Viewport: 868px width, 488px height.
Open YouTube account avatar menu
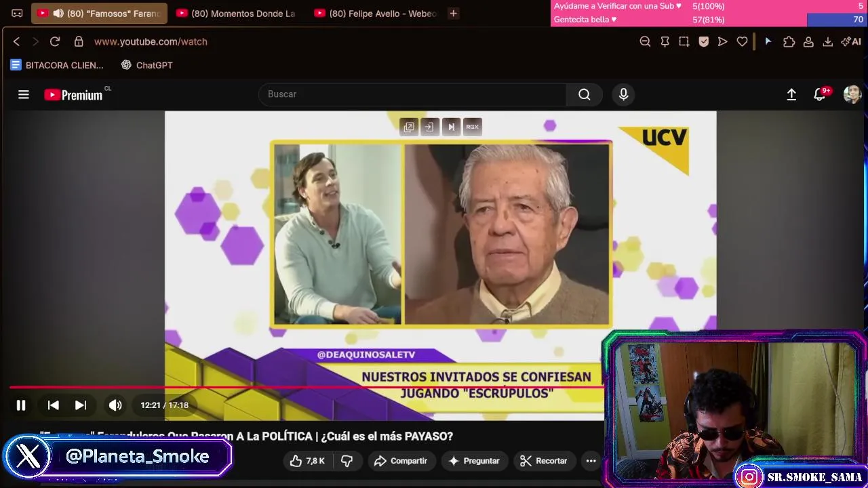852,94
